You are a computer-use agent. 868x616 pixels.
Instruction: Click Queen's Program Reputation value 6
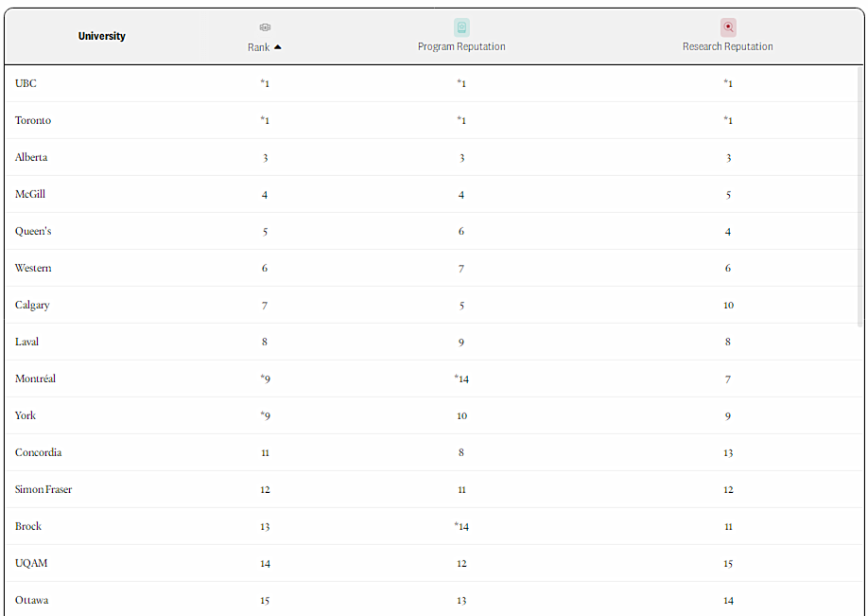point(461,232)
